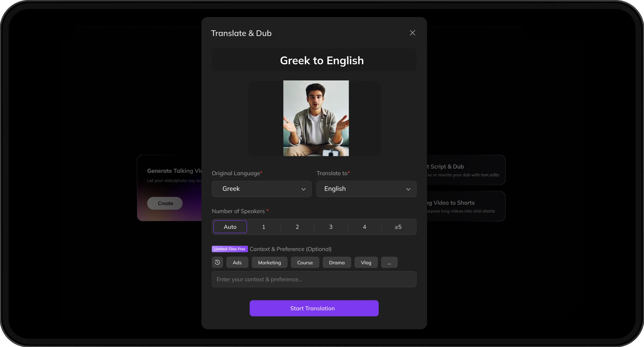This screenshot has height=347, width=644.
Task: Pick the Course context tag
Action: pos(305,263)
